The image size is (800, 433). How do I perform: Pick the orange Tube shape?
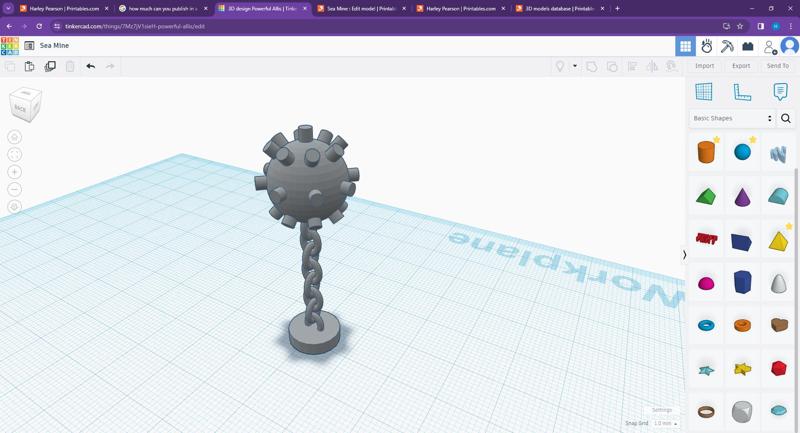(742, 325)
